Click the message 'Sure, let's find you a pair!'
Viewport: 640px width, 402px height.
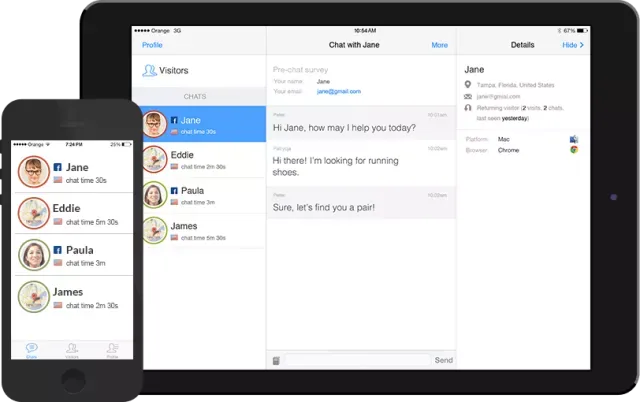point(324,207)
